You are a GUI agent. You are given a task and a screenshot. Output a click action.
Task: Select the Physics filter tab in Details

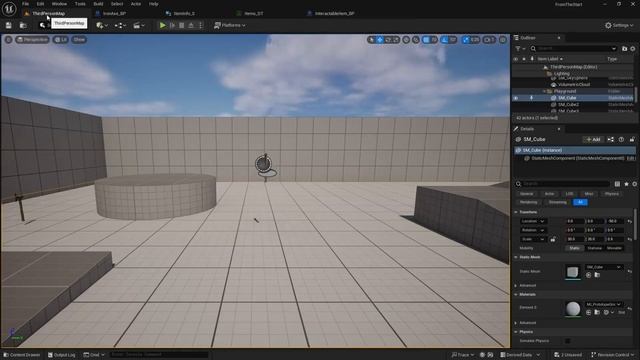point(611,194)
